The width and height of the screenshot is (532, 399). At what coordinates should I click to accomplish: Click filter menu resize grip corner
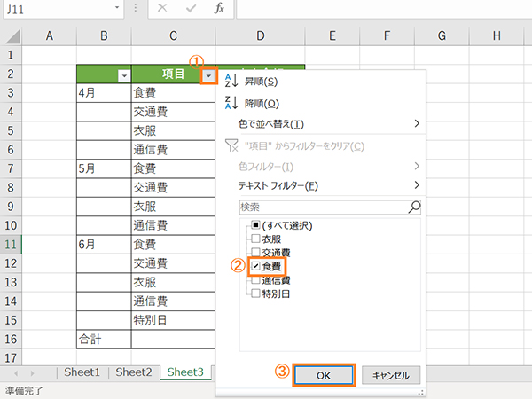click(x=420, y=392)
